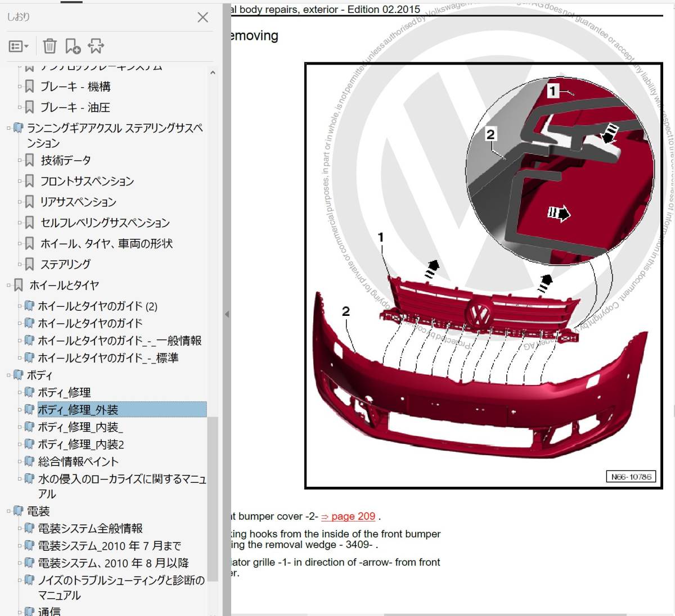Open 電装システム_2010 年 7 月まで bookmark

click(x=109, y=546)
